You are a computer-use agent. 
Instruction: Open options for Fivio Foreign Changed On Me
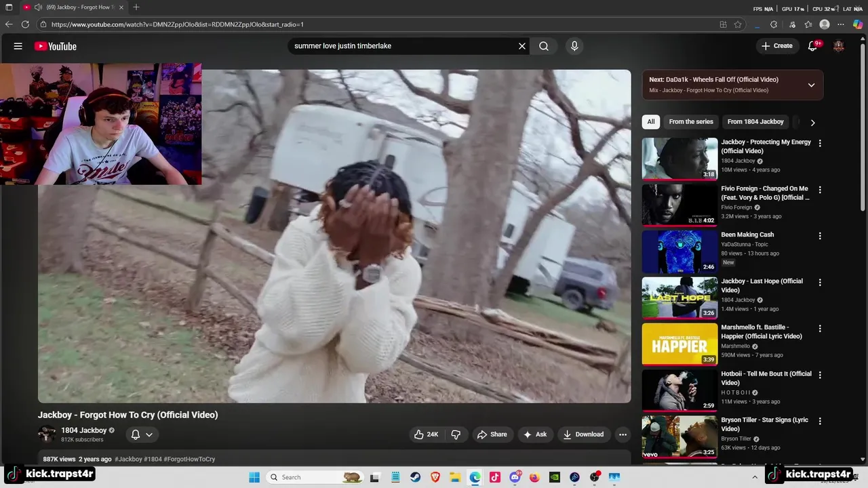pyautogui.click(x=820, y=190)
